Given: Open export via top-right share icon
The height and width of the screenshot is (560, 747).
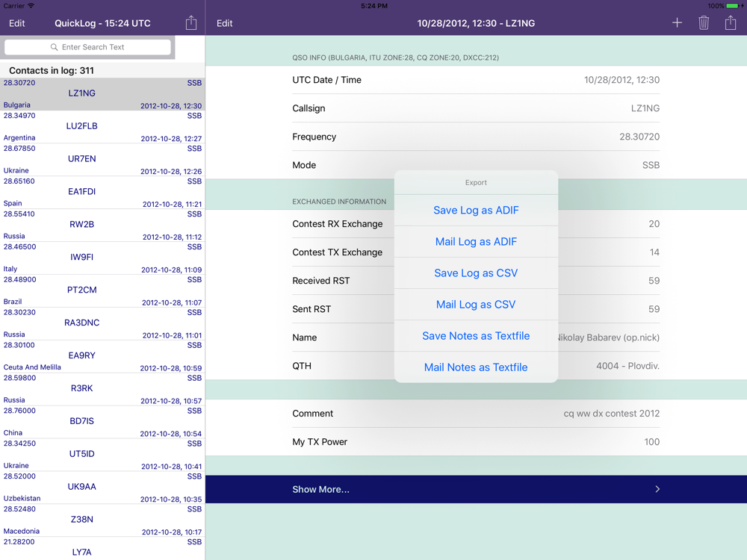Looking at the screenshot, I should pos(731,23).
